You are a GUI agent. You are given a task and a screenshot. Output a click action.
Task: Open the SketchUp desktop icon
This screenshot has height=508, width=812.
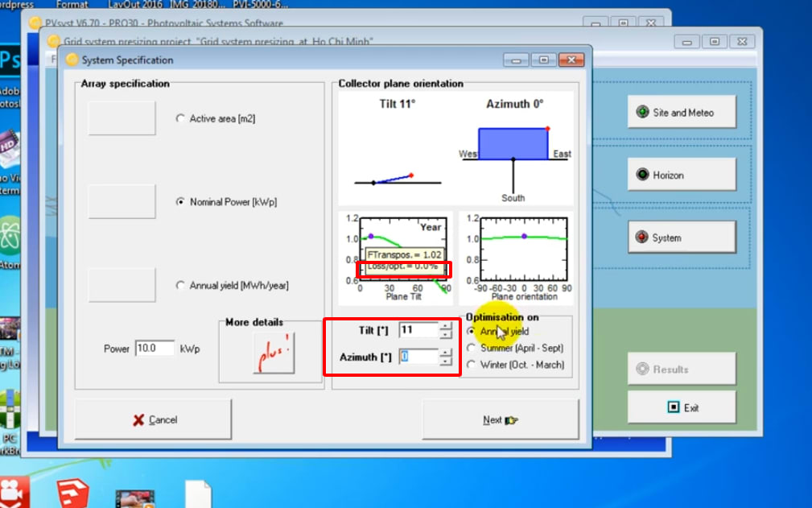pyautogui.click(x=72, y=493)
